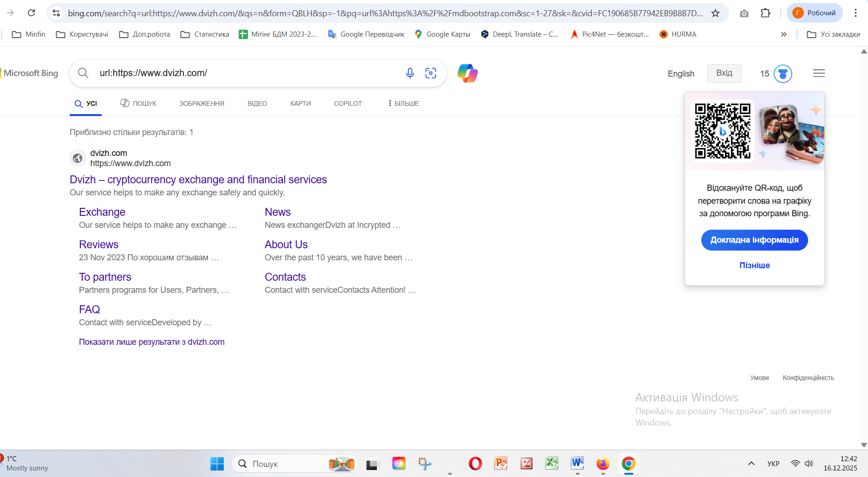Open the Snipping Tool taskbar icon
This screenshot has width=868, height=477.
coord(424,464)
